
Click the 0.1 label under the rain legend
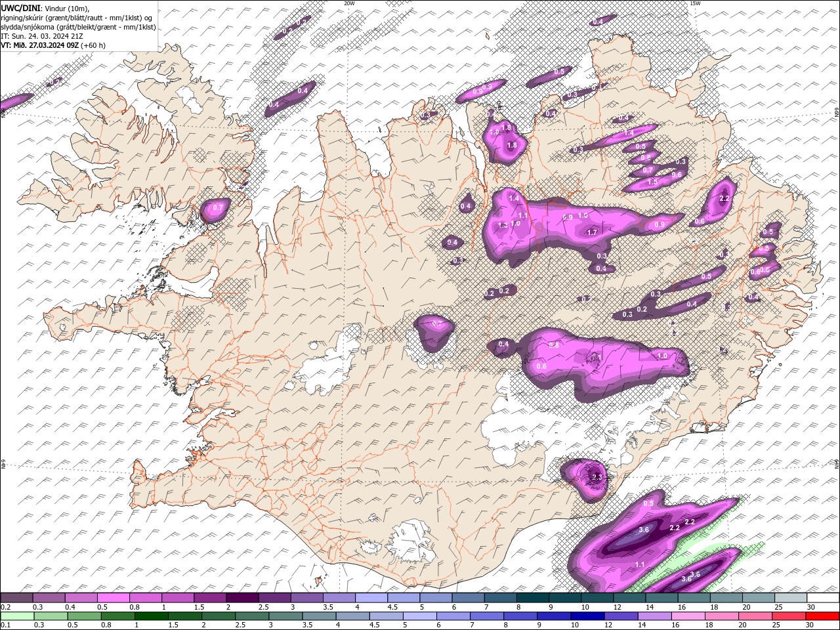5,625
